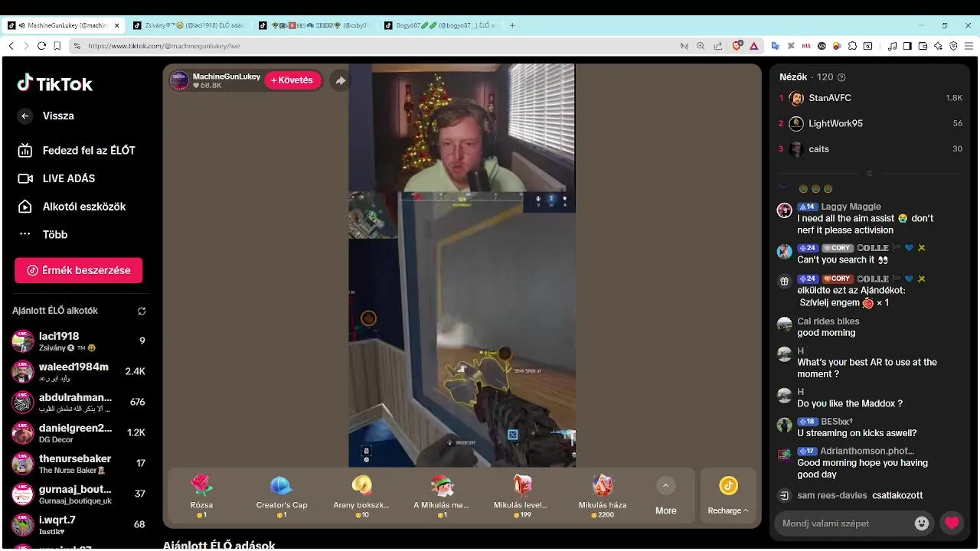980x551 pixels.
Task: Open danielgreen2... live stream
Action: [78, 433]
